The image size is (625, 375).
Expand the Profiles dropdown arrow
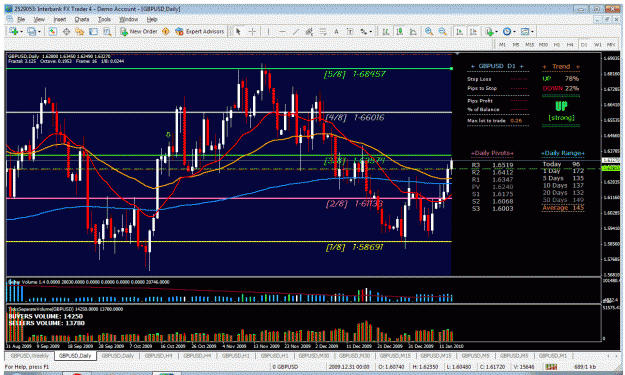point(39,31)
